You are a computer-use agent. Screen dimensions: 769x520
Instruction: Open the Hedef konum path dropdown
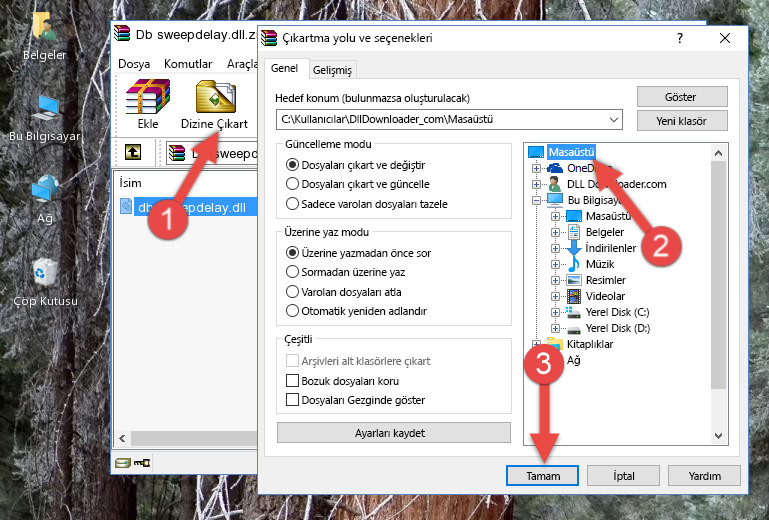click(614, 120)
